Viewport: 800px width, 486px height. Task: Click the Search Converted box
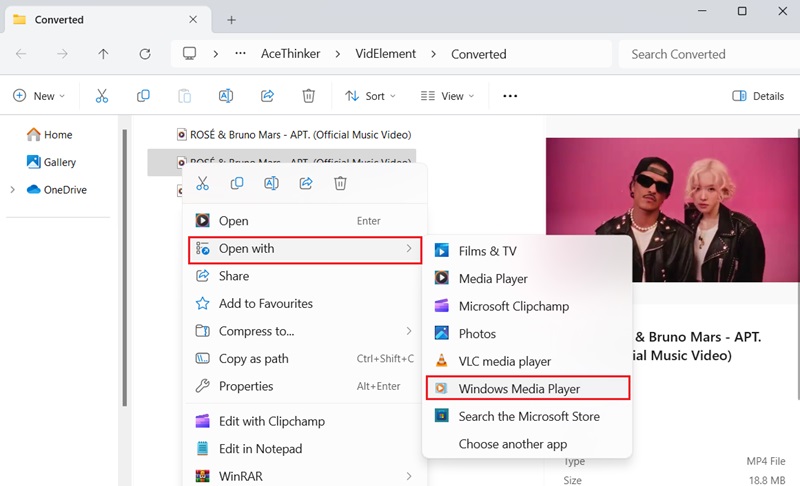click(709, 54)
